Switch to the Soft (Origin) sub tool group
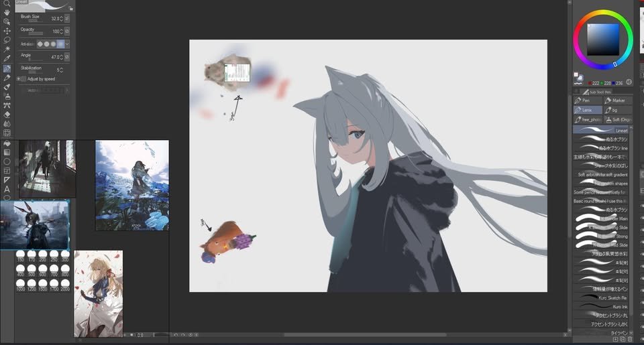The image size is (644, 345). click(x=618, y=119)
